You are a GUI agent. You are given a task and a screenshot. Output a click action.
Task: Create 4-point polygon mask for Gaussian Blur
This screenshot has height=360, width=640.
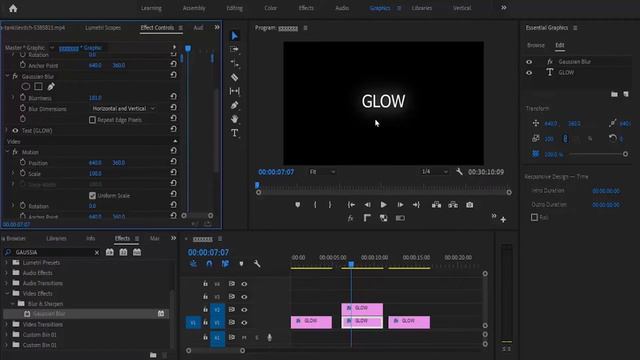(38, 87)
